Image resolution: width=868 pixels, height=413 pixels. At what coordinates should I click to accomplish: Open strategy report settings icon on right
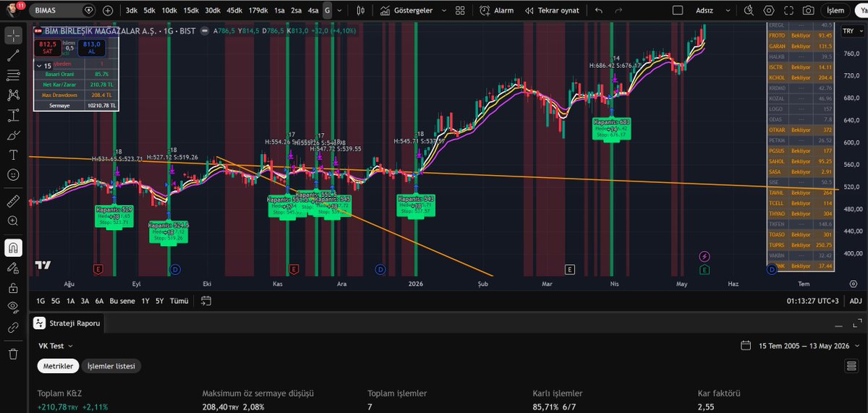(x=850, y=367)
